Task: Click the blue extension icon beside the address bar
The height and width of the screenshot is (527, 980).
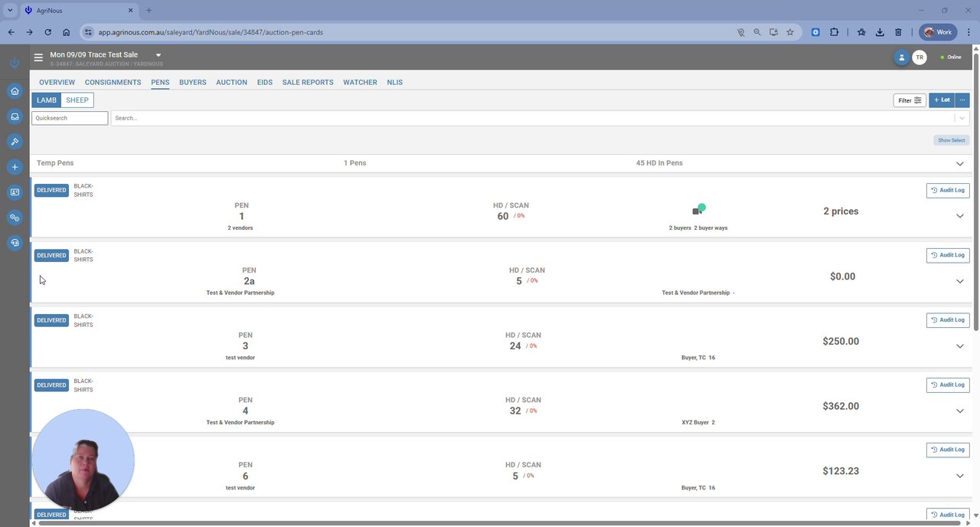Action: tap(815, 32)
